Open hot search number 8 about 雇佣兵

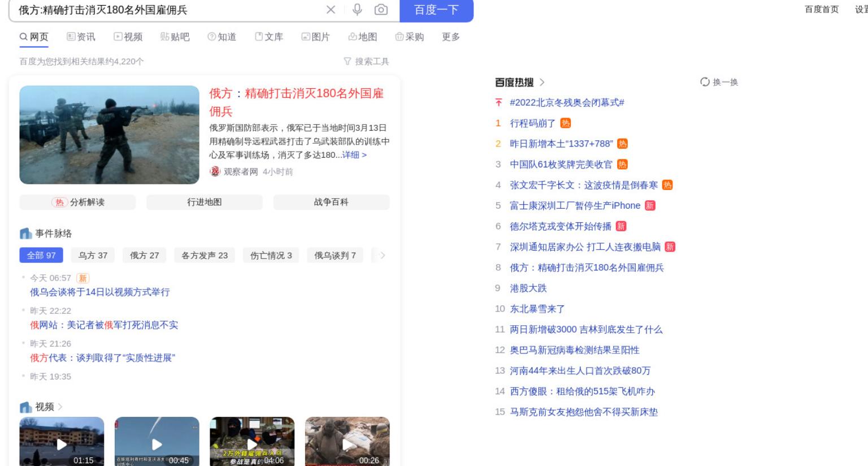[587, 267]
